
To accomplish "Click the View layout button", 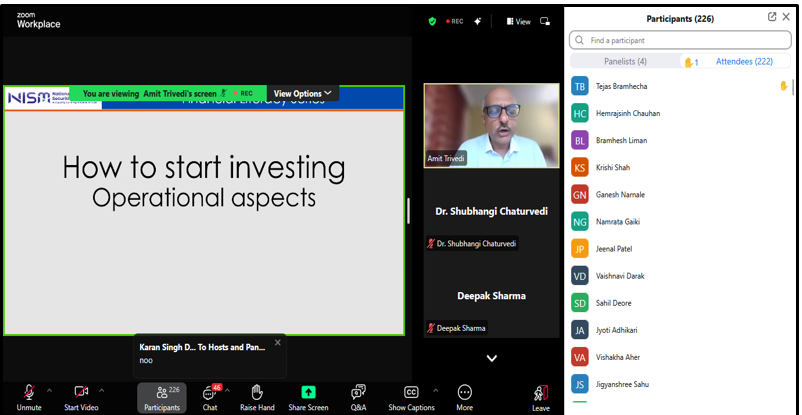I will pyautogui.click(x=518, y=20).
